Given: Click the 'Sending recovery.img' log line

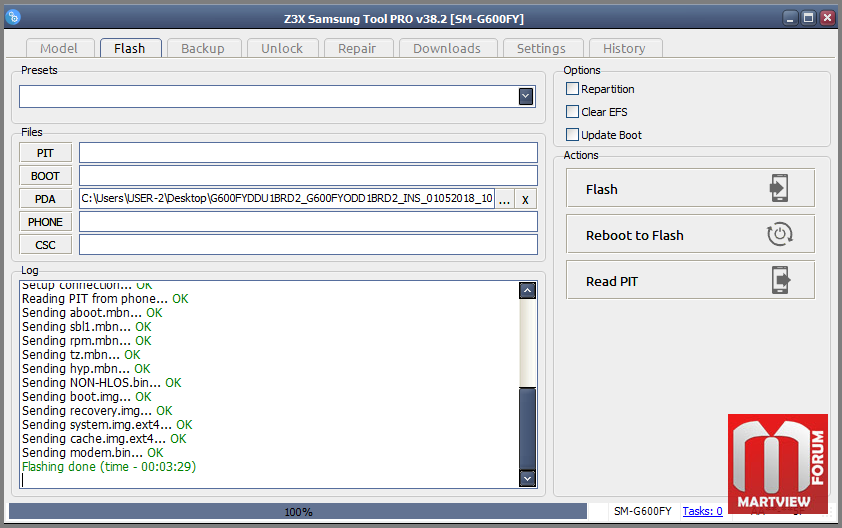Looking at the screenshot, I should [97, 411].
